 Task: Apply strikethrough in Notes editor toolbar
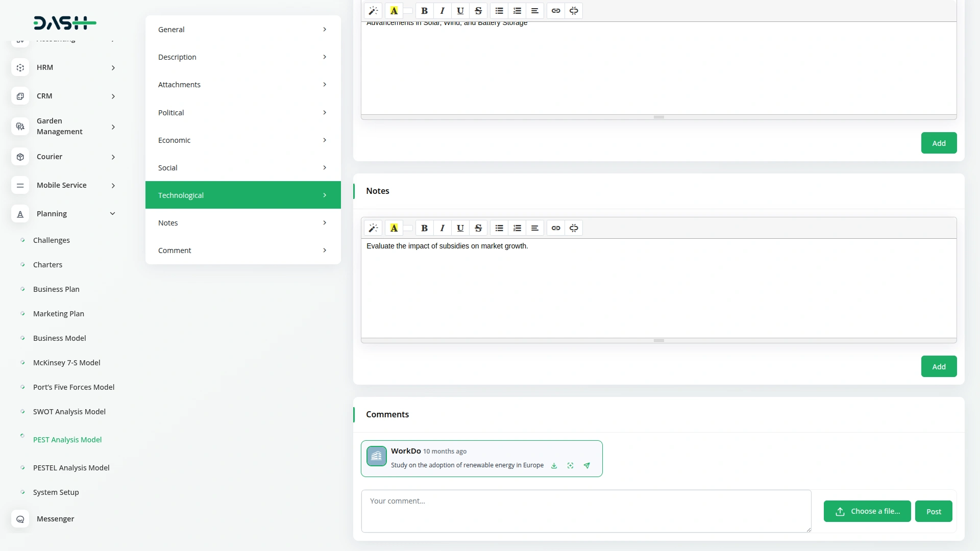pyautogui.click(x=478, y=228)
